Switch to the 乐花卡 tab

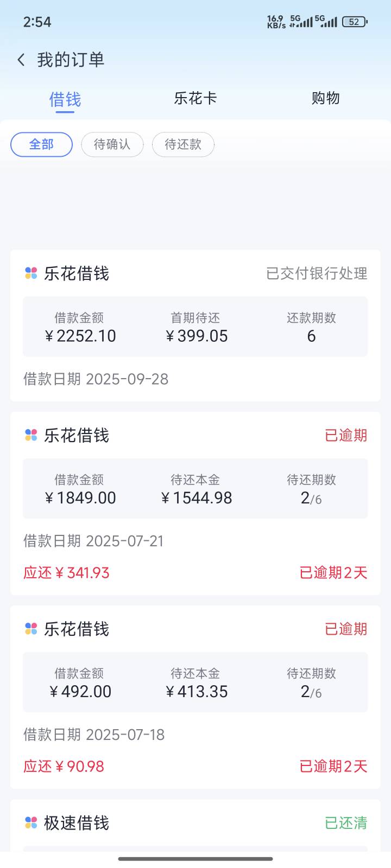coord(195,98)
